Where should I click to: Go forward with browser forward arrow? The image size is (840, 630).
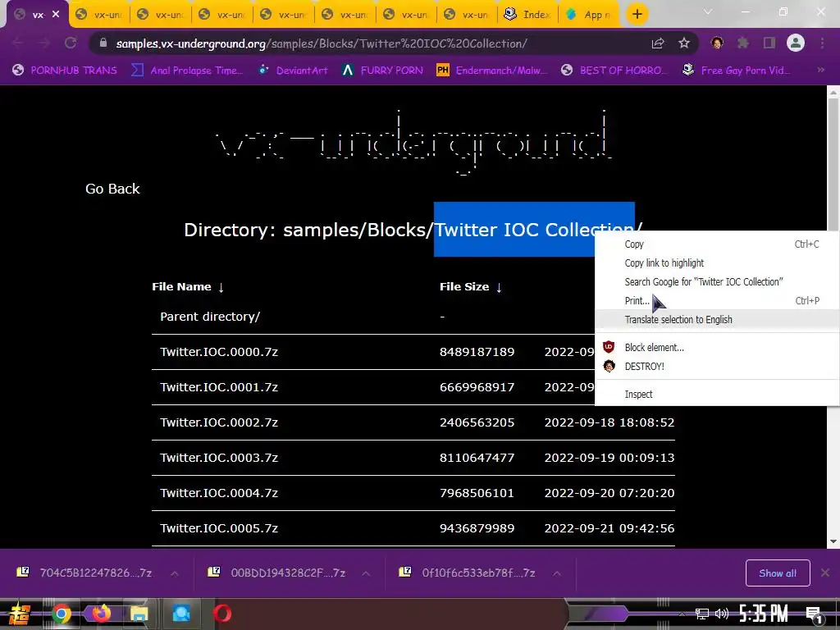(44, 43)
